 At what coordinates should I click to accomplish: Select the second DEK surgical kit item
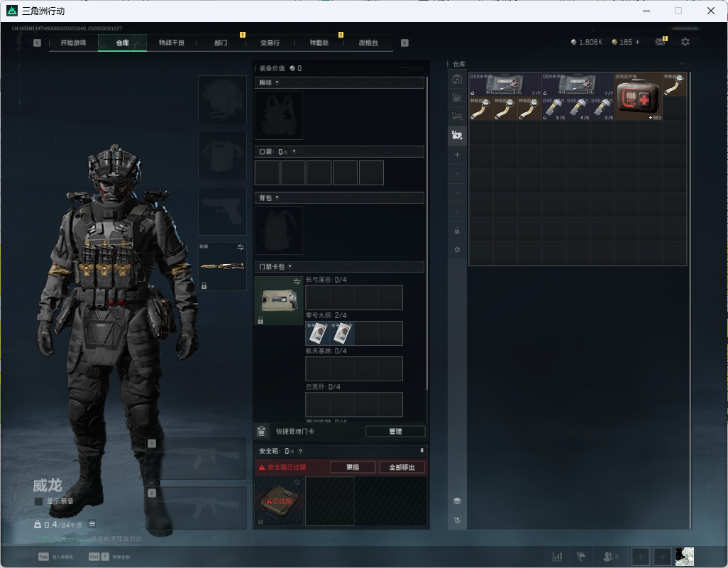[x=578, y=84]
